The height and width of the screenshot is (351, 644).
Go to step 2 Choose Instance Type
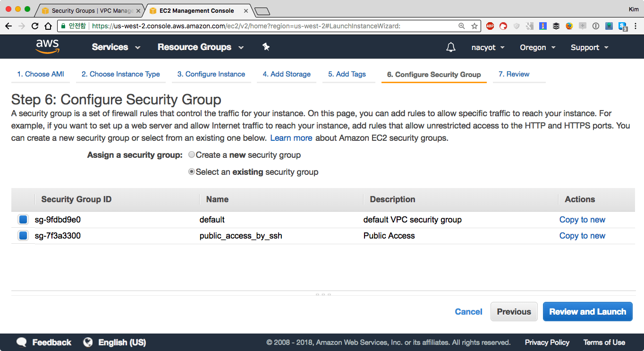pyautogui.click(x=120, y=74)
